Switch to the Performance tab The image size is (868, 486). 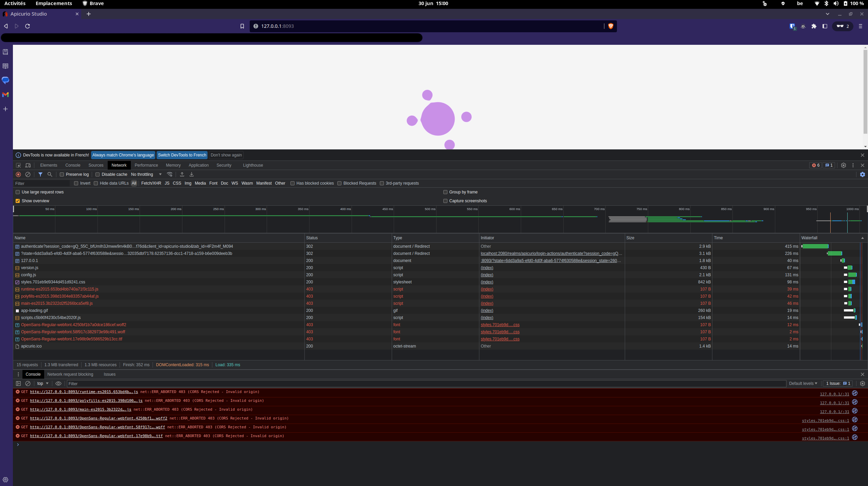(146, 165)
